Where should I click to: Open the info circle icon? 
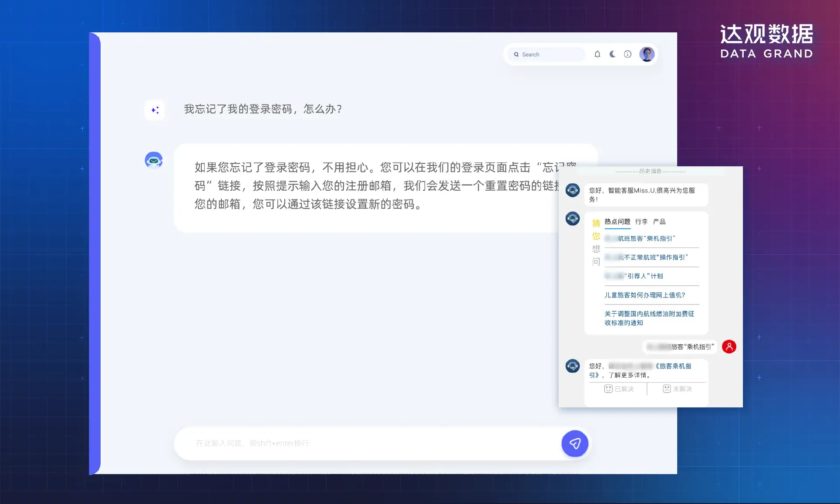pyautogui.click(x=628, y=54)
